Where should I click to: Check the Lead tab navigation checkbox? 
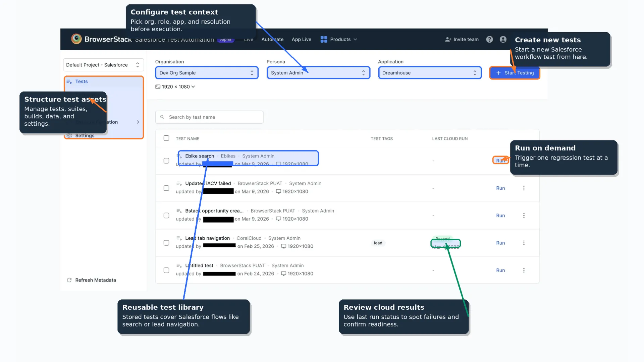[166, 243]
